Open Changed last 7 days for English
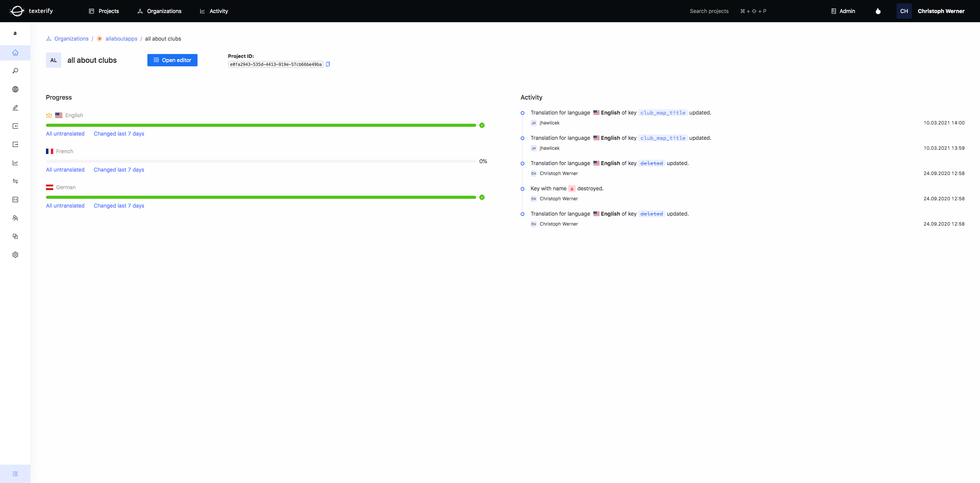Screen dimensions: 980x483 point(119,134)
